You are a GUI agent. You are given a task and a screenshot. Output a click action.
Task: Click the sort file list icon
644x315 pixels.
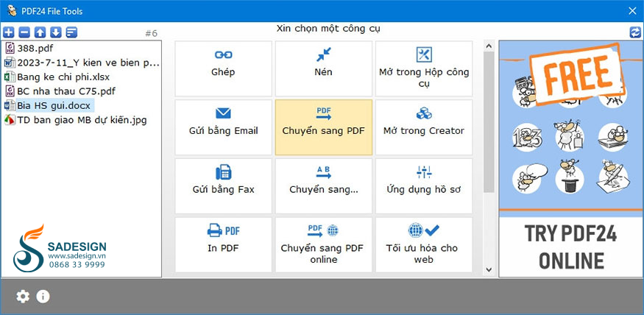pyautogui.click(x=72, y=32)
